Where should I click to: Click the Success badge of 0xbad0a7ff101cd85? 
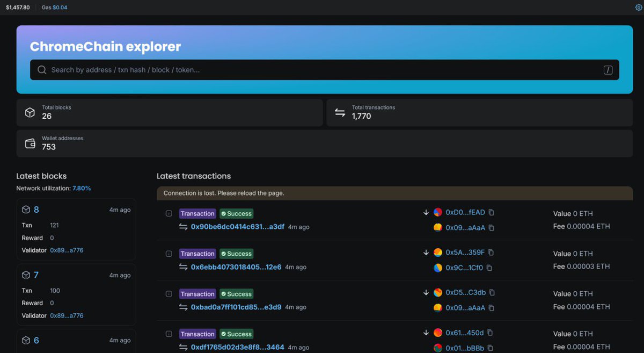(236, 294)
